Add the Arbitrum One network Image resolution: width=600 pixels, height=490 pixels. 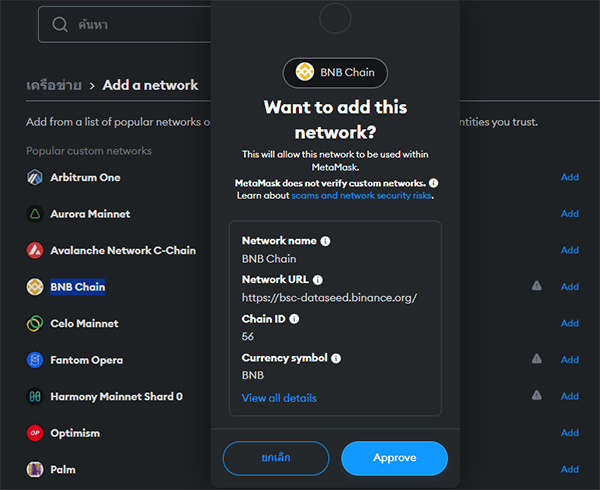(x=569, y=178)
